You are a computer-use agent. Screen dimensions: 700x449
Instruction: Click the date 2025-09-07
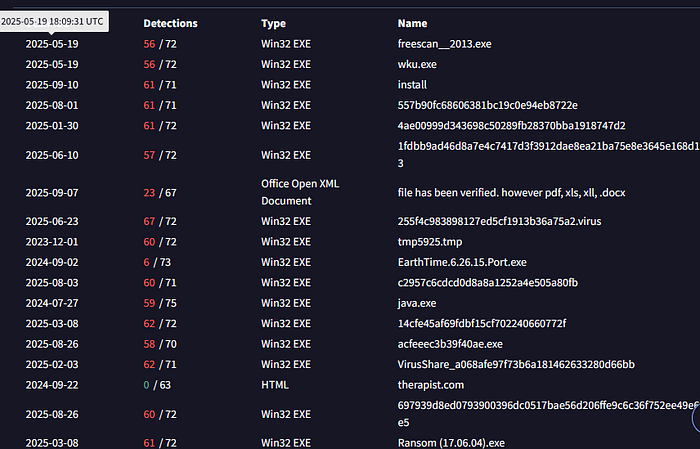pos(52,193)
